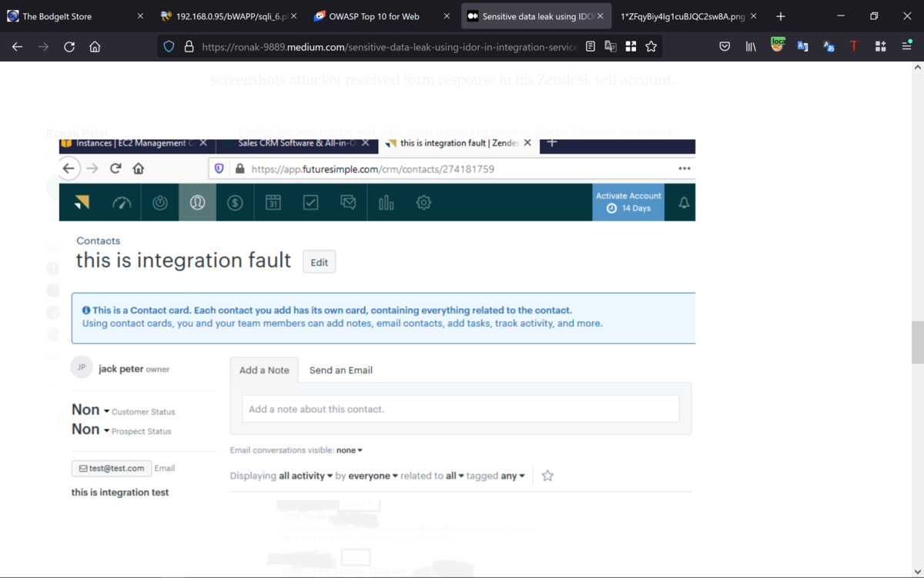Image resolution: width=924 pixels, height=578 pixels.
Task: Open the Settings gear in the Sell navigation
Action: point(423,203)
